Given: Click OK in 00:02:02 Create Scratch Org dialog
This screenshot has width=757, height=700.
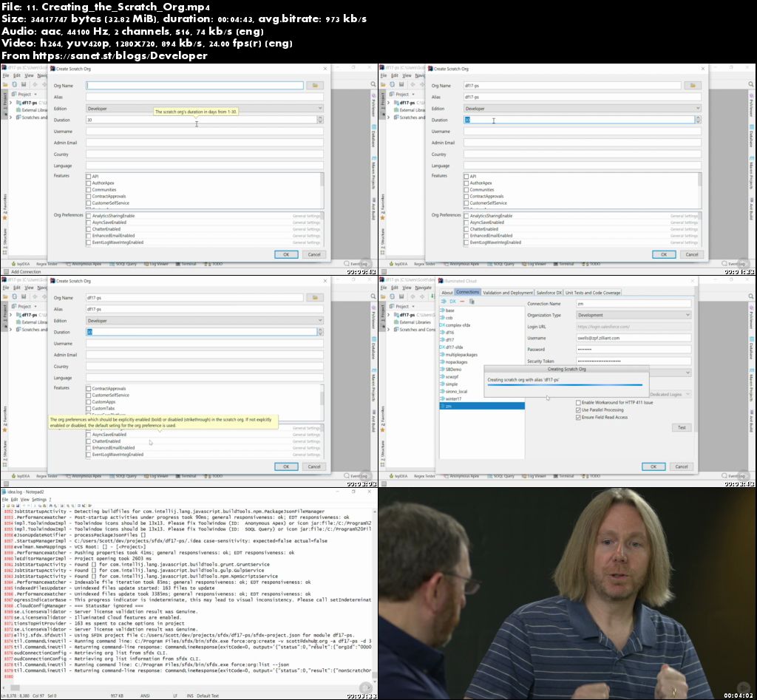Looking at the screenshot, I should pos(286,466).
